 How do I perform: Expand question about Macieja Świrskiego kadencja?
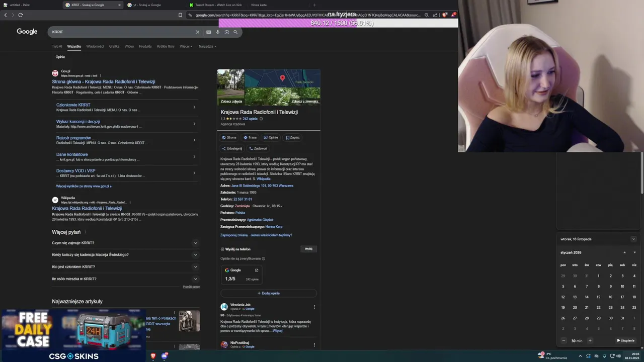125,255
